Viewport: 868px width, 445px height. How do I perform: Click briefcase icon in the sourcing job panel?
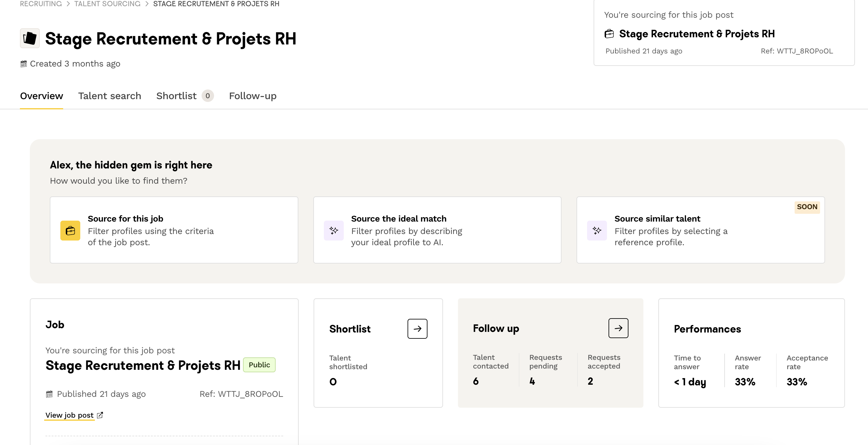point(609,34)
